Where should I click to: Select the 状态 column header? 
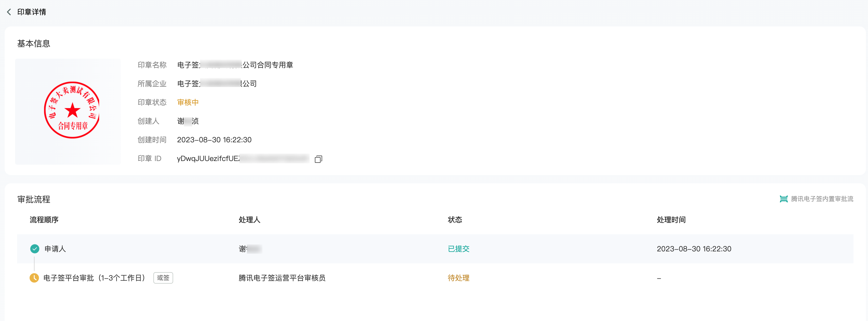click(x=455, y=220)
